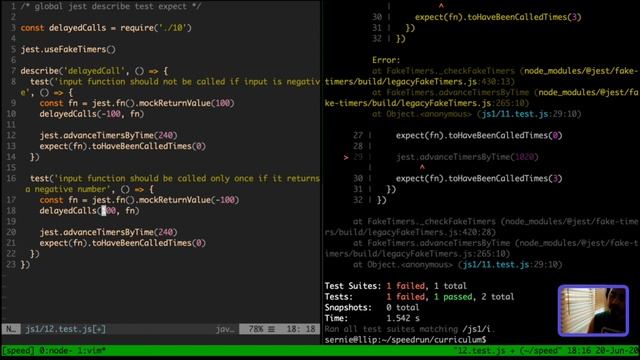Click the cursor block in 'delayedCalls(' line 18
This screenshot has width=640, height=360.
104,211
